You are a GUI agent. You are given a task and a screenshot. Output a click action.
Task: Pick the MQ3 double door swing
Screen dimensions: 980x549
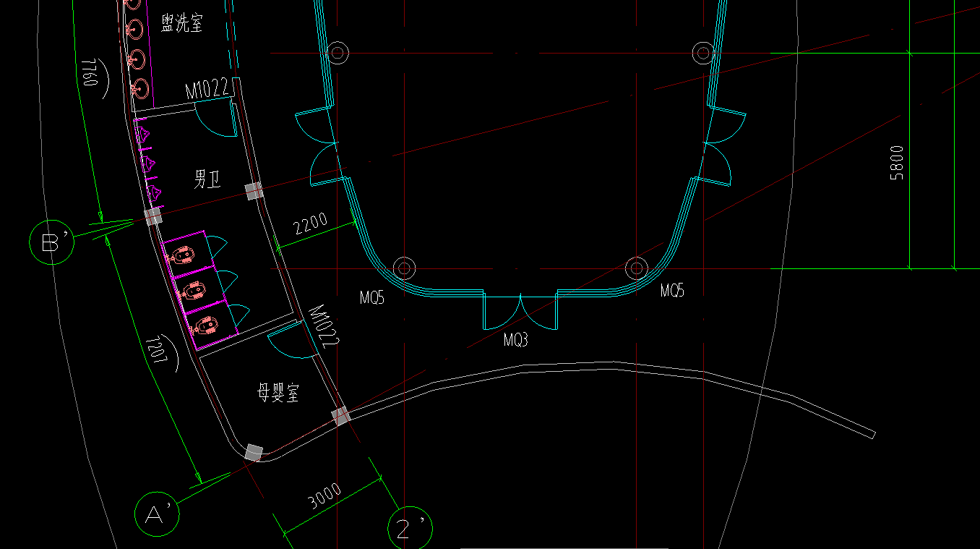coord(520,312)
